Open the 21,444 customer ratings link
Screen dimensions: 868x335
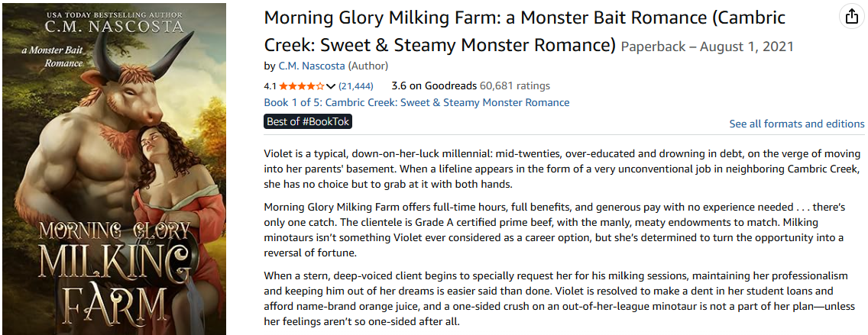355,86
